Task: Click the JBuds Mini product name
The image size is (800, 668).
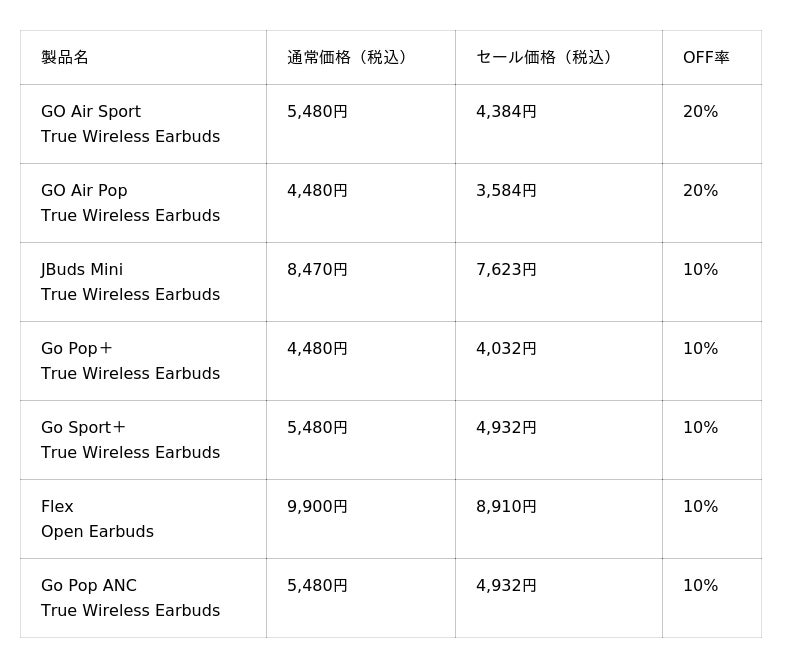Action: click(x=82, y=270)
